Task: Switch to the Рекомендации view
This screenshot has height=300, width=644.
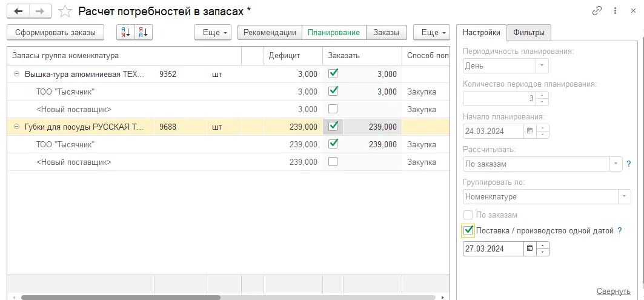Action: coord(270,33)
